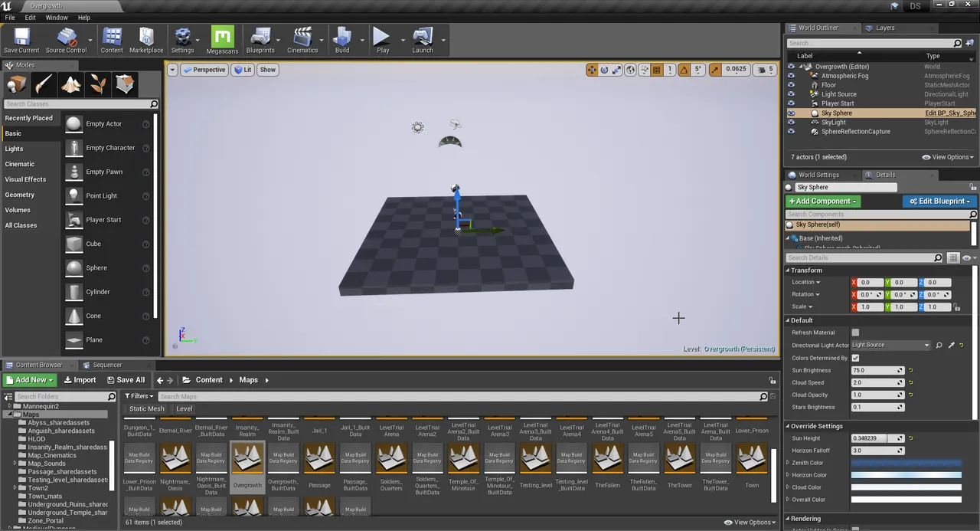The image size is (980, 531).
Task: Select the scale gizmo tool in viewport
Action: pyautogui.click(x=617, y=70)
